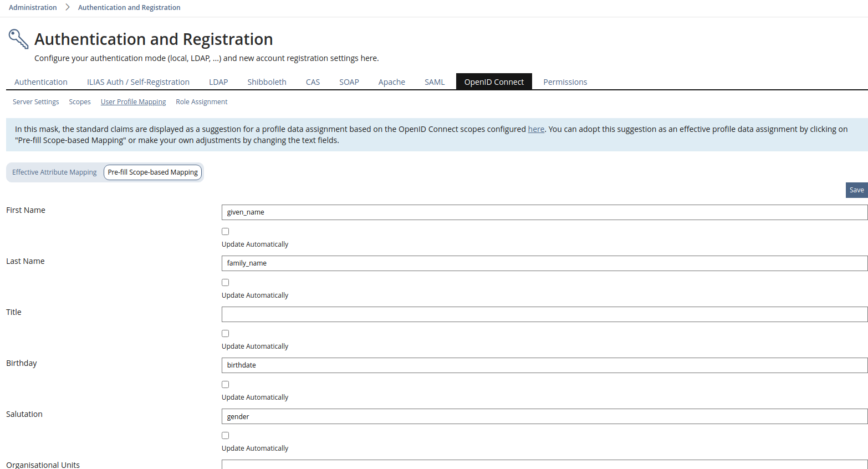Tick Update Automatically for Salutation

[x=225, y=436]
